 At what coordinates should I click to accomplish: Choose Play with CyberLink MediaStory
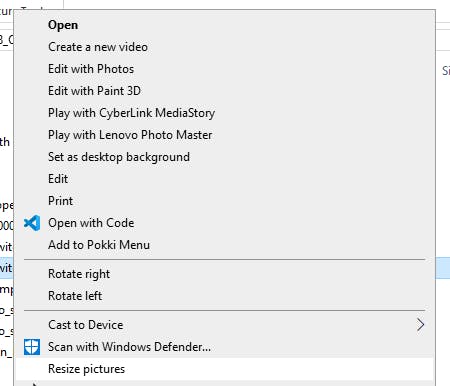[x=224, y=113]
